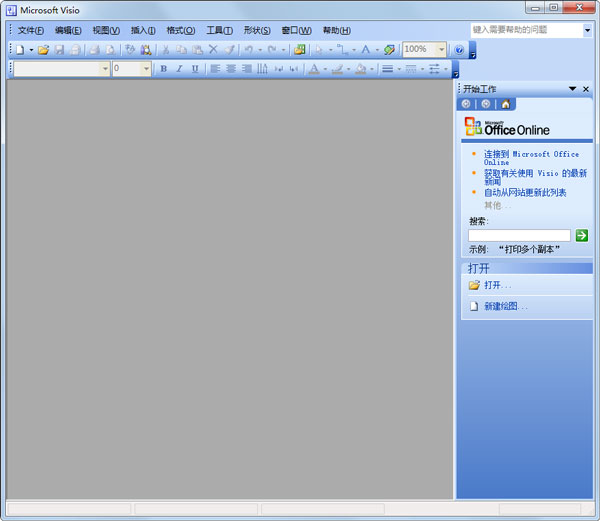Viewport: 600px width, 521px height.
Task: Click 自动从网站更新此列表 link
Action: (x=525, y=192)
